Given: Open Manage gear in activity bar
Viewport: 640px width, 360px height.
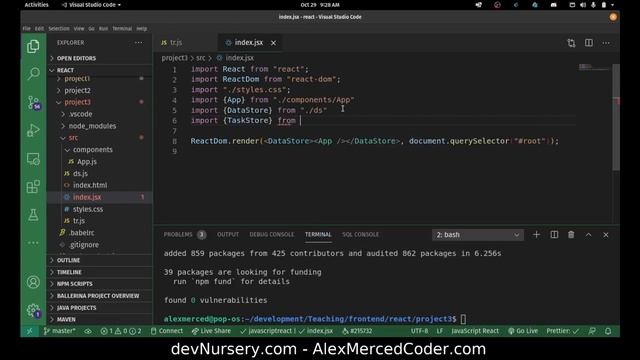Looking at the screenshot, I should pos(33,311).
